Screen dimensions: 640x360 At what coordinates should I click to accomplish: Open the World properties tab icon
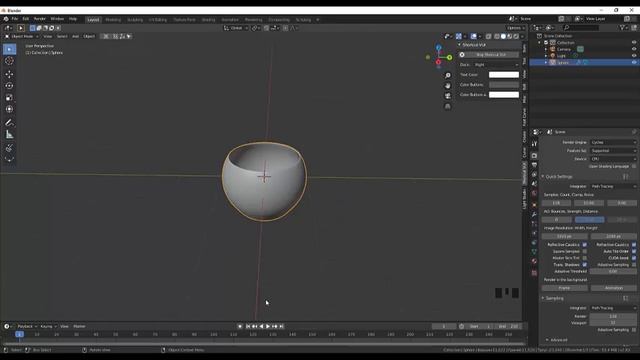pyautogui.click(x=534, y=193)
